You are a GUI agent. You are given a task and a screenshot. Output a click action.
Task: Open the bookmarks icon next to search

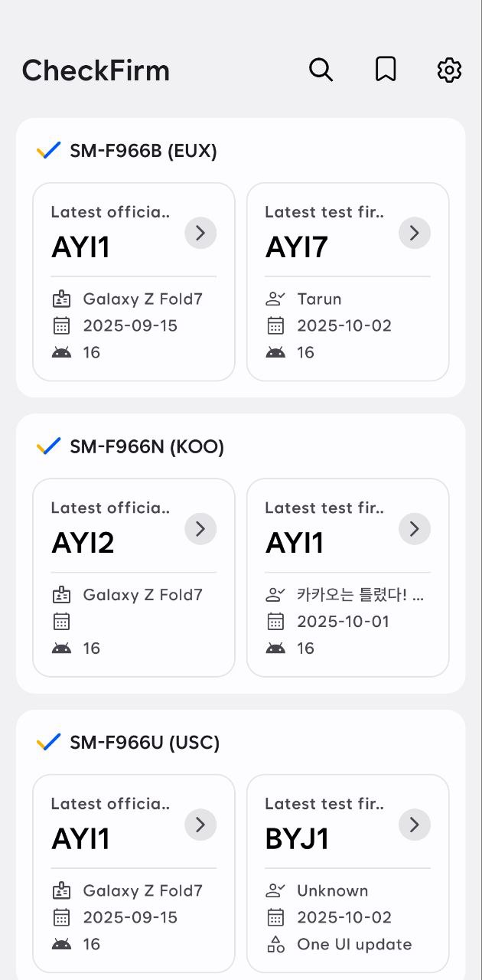click(x=386, y=70)
